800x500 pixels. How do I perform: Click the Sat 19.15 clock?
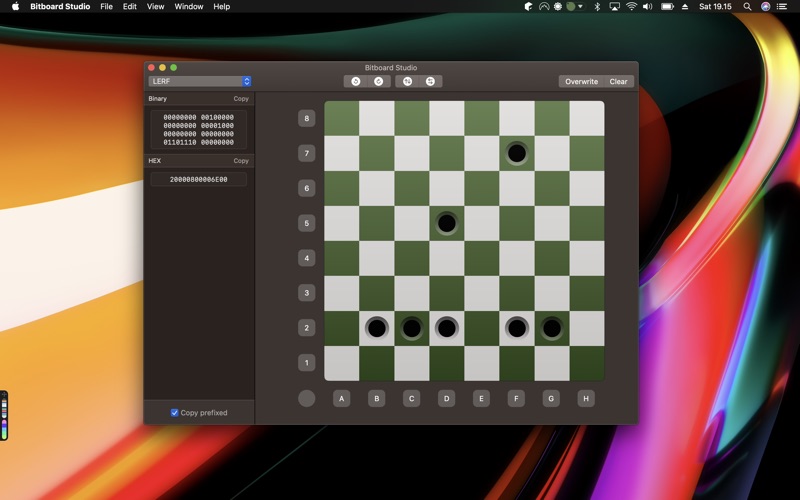point(715,7)
